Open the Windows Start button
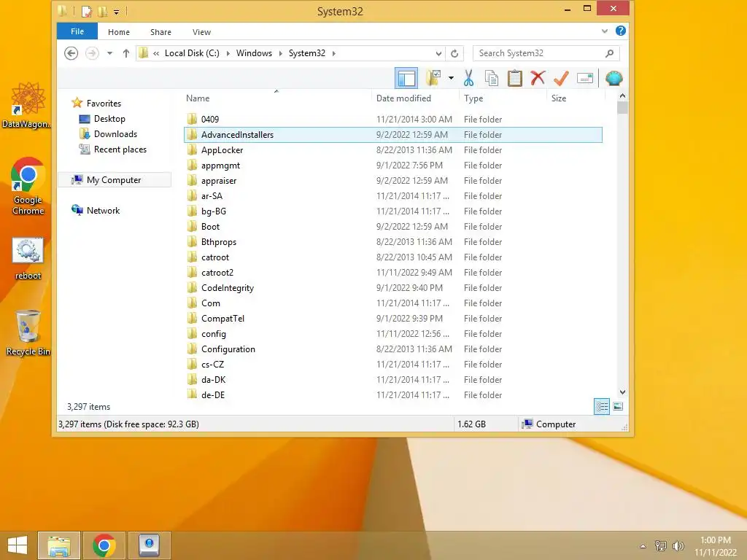 (x=18, y=545)
